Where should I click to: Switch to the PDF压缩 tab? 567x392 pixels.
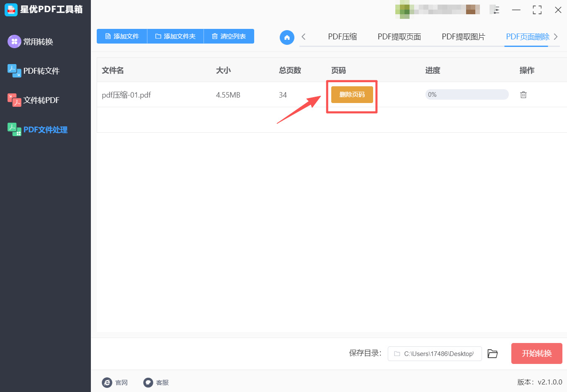[x=343, y=37]
